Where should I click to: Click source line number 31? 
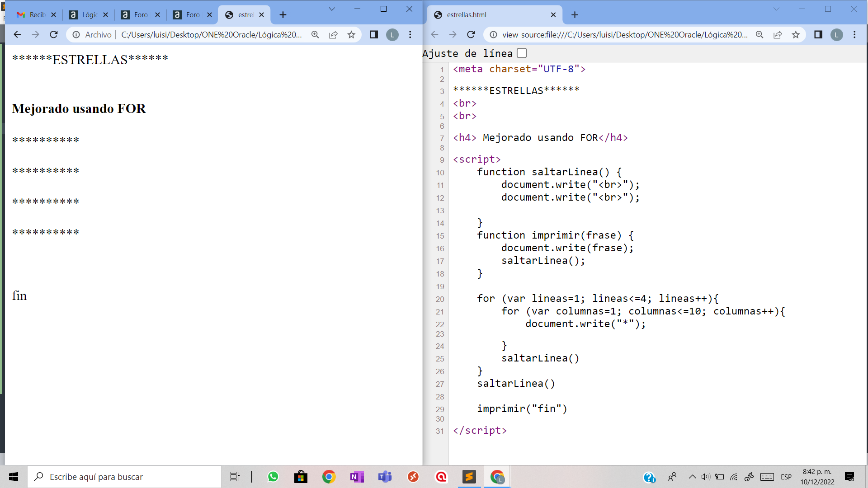click(x=440, y=431)
